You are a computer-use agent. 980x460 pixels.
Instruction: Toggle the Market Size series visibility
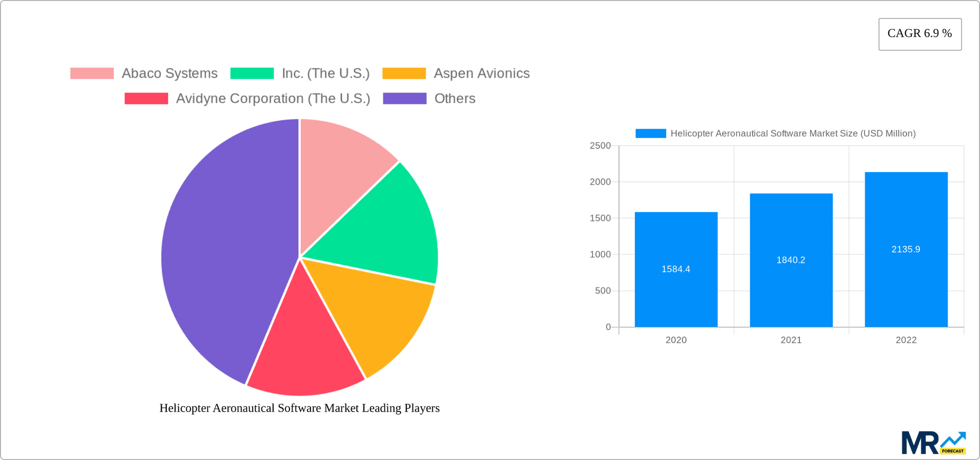pos(650,133)
